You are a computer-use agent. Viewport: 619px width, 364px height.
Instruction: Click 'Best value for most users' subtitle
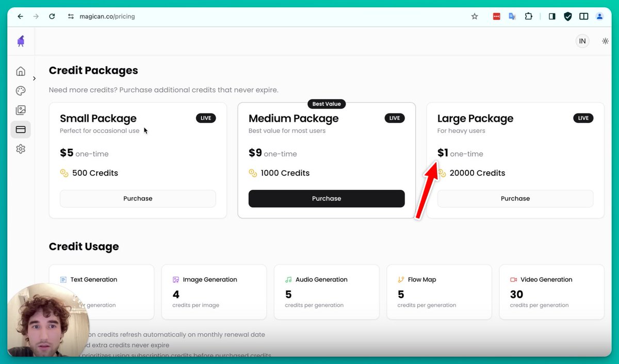pyautogui.click(x=287, y=131)
